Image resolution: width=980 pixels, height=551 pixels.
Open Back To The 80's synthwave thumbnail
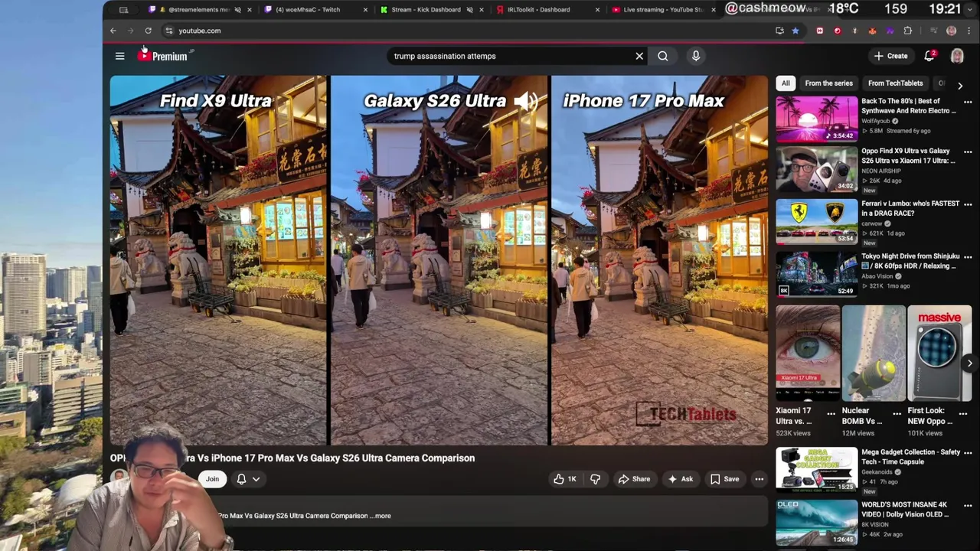pos(817,119)
